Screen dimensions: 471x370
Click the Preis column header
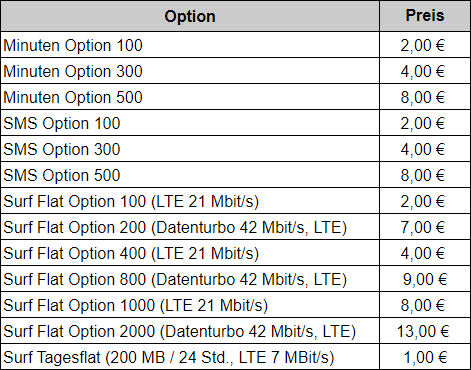coord(425,16)
